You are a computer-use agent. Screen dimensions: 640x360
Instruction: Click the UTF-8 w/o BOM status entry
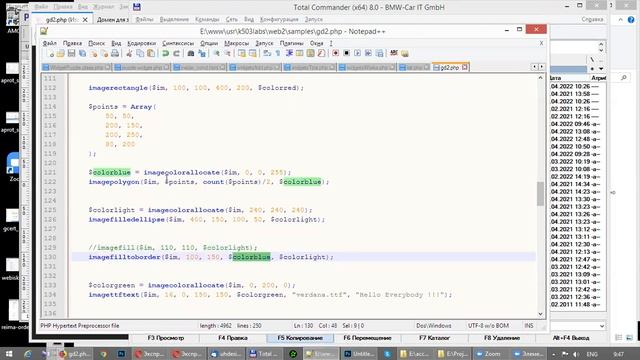488,326
